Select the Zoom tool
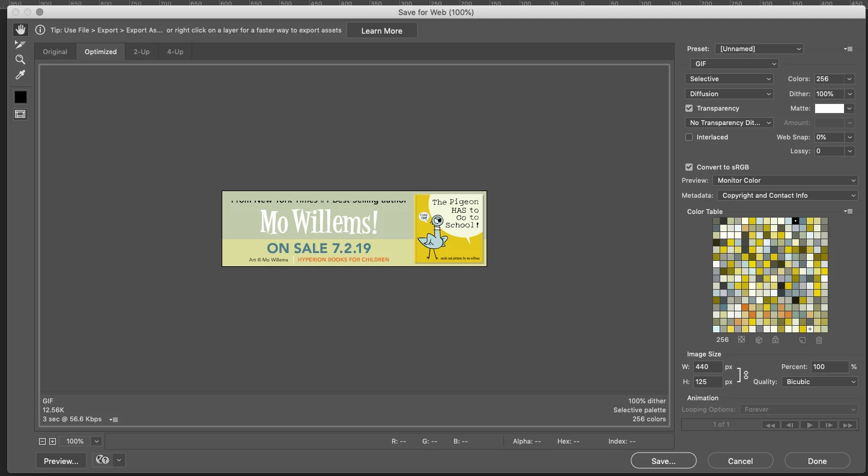Screen dimensions: 868x476 click(20, 59)
